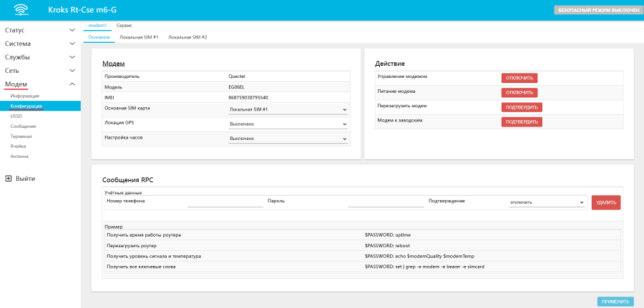Expand the Службы sidebar section
The width and height of the screenshot is (644, 308).
pos(40,57)
